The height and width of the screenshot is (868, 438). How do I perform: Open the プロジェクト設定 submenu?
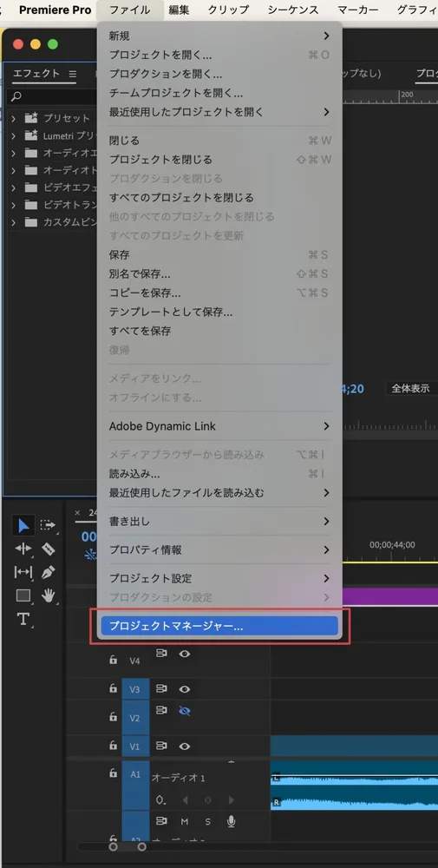pyautogui.click(x=219, y=578)
